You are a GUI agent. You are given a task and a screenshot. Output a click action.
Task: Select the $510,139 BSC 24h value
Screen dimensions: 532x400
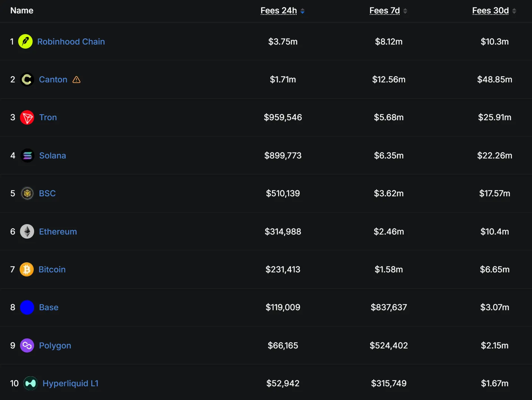283,193
